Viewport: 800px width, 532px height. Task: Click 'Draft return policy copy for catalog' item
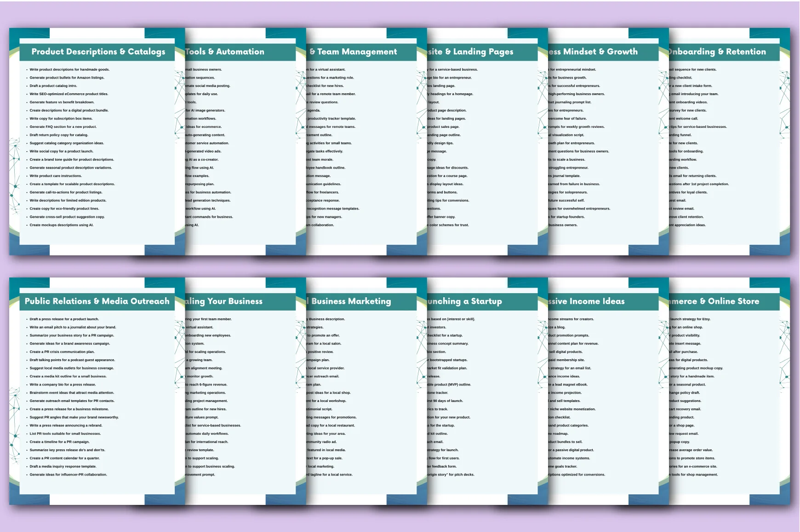pos(59,135)
